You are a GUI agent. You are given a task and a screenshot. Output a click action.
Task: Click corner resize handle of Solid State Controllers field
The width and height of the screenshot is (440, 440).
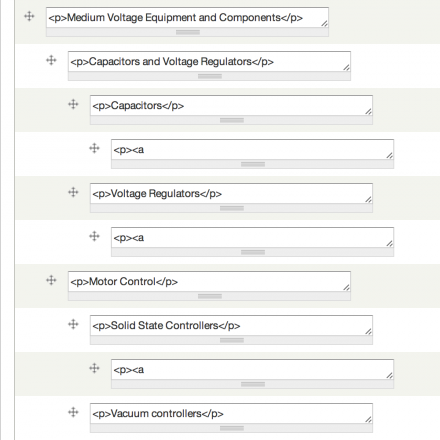368,331
